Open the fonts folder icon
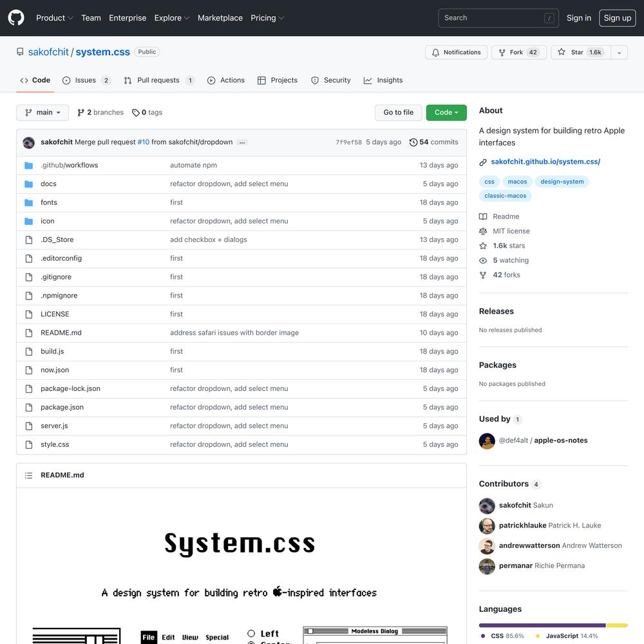This screenshot has height=644, width=644. [x=29, y=202]
